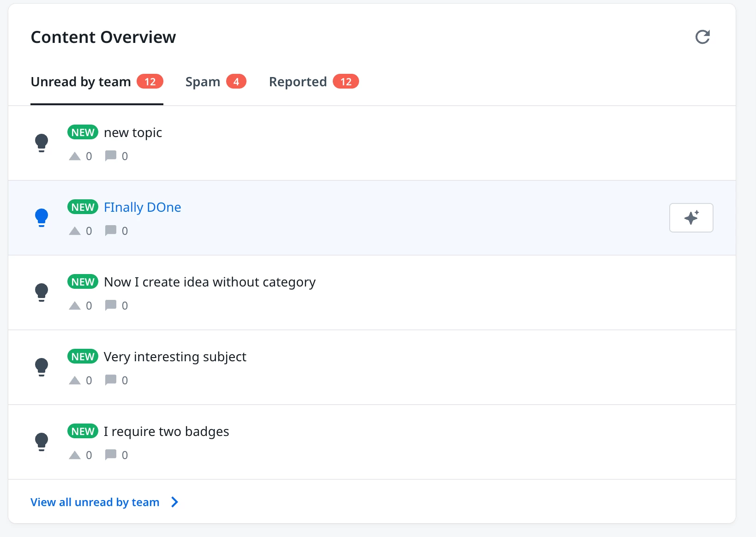756x537 pixels.
Task: Click comment bubble icon under 'FInally DOne'
Action: tap(111, 231)
